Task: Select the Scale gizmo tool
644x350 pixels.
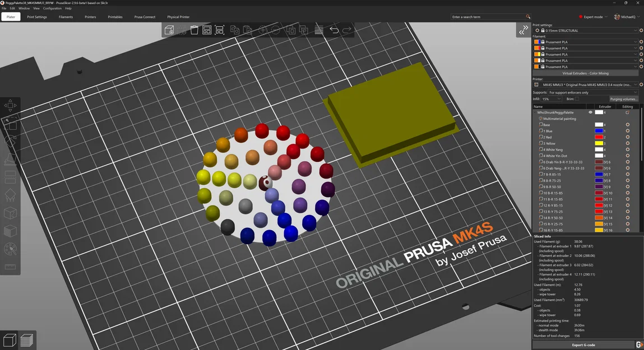Action: click(10, 123)
